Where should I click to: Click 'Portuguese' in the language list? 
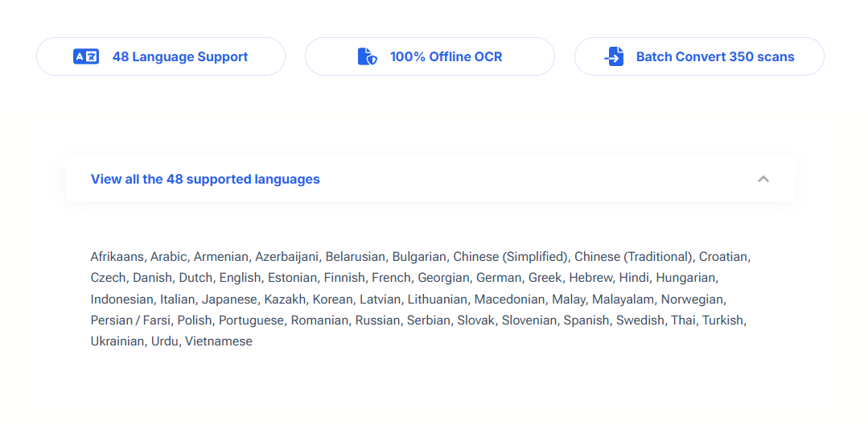[x=251, y=320]
